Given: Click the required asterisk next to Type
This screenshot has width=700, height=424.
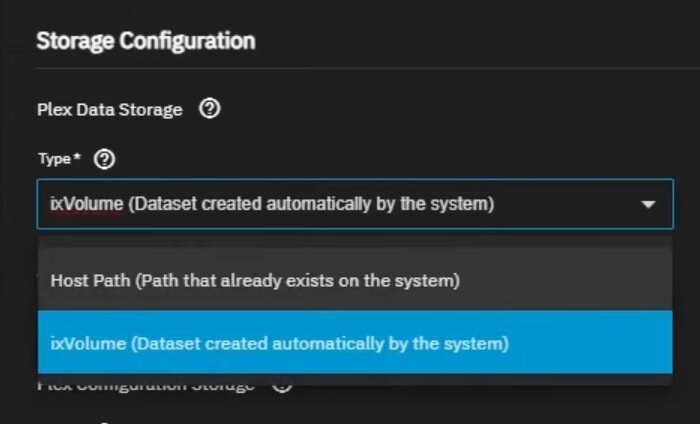Looking at the screenshot, I should tap(78, 158).
